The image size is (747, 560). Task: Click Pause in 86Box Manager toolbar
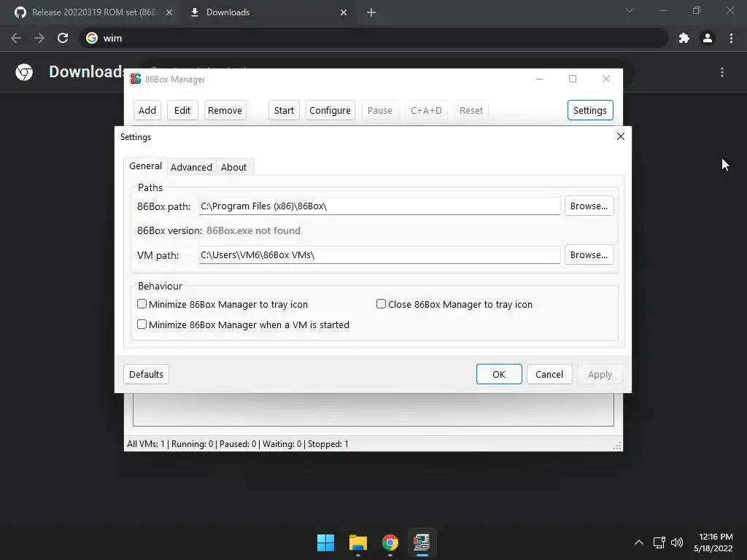pyautogui.click(x=379, y=111)
